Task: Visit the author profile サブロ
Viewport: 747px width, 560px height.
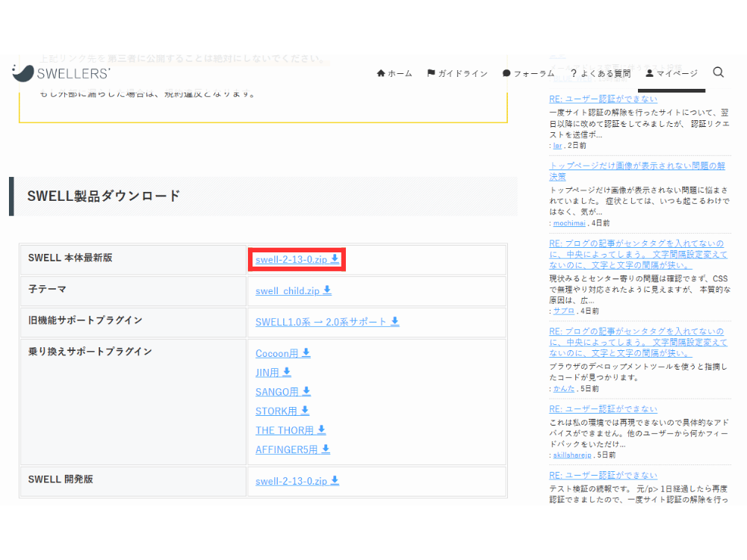Action: [x=563, y=311]
